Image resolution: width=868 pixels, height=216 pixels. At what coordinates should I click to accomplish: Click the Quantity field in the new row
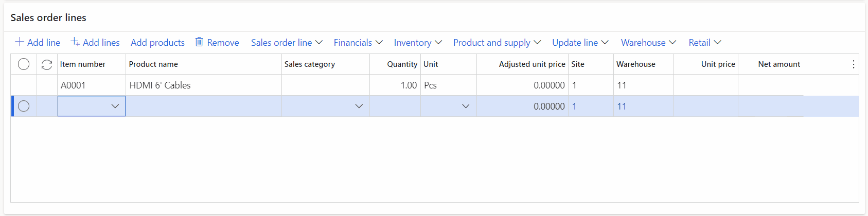tap(395, 106)
